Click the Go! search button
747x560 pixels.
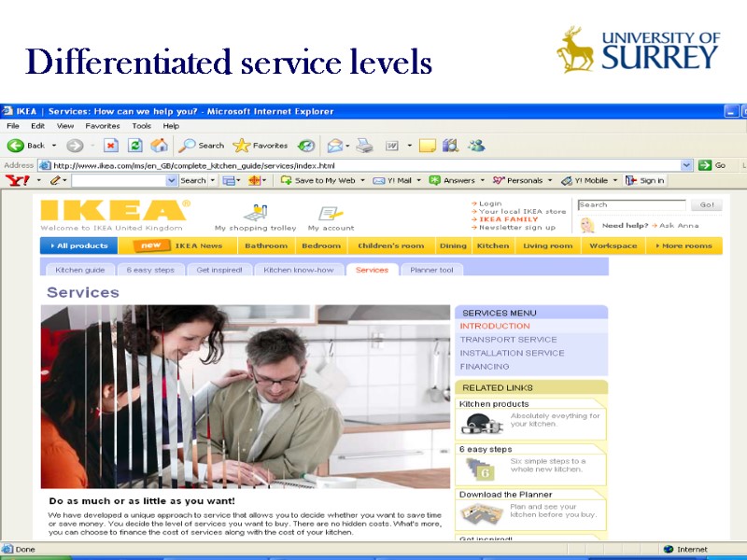[x=707, y=204]
